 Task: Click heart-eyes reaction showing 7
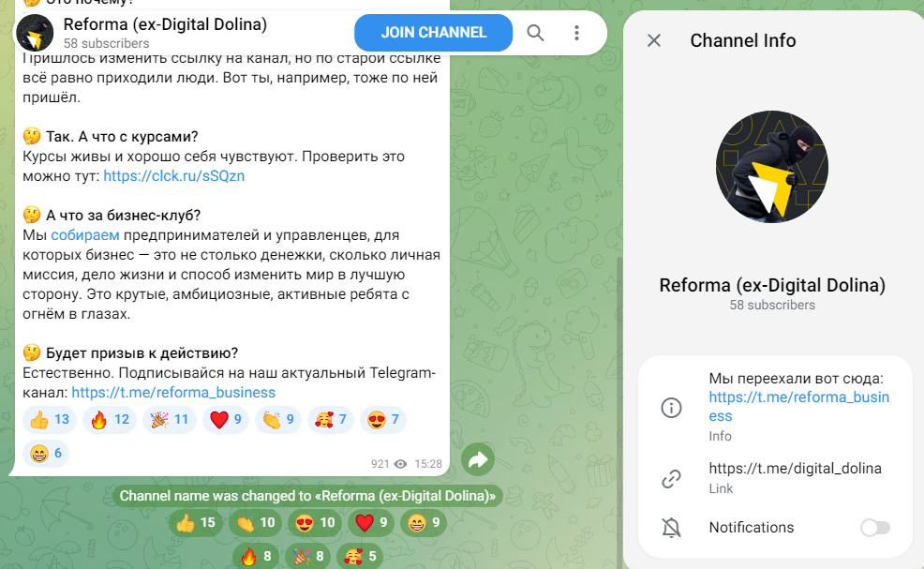click(x=383, y=420)
